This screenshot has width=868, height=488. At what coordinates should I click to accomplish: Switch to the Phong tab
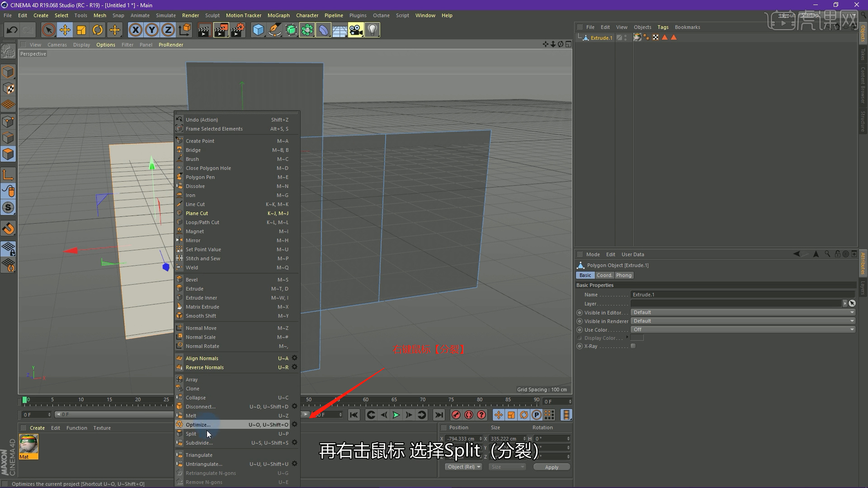(624, 275)
